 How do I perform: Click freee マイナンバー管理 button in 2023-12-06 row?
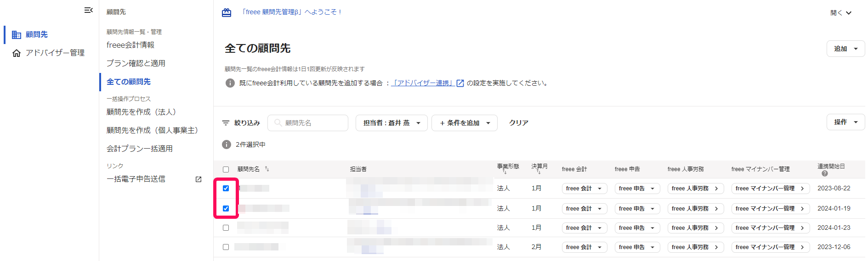coord(771,247)
